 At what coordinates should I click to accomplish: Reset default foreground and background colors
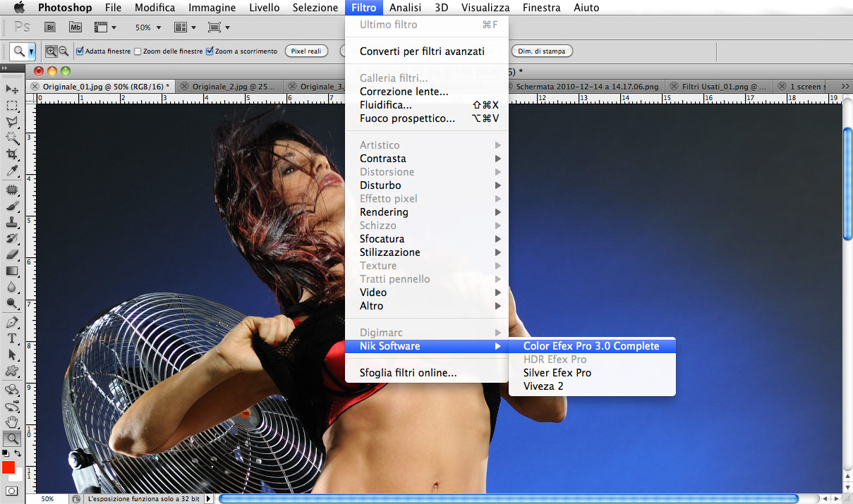pyautogui.click(x=6, y=453)
